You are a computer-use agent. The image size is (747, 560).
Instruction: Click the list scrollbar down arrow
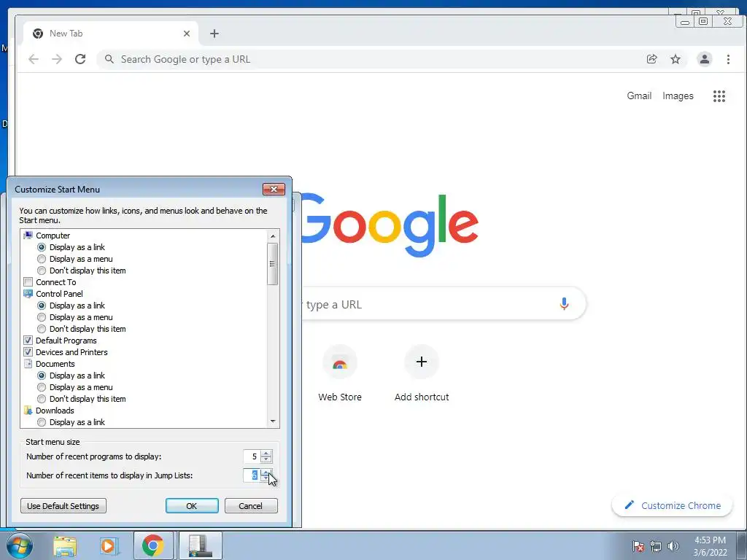(x=273, y=421)
